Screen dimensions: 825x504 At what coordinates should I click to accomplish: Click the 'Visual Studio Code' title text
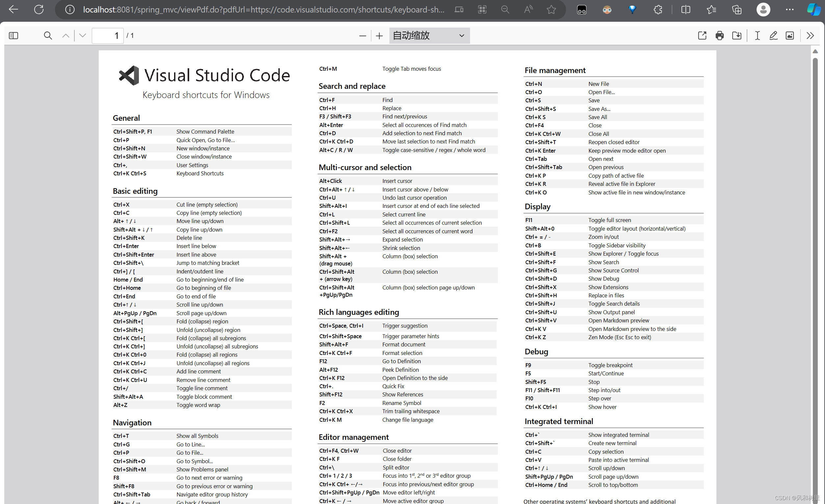(217, 75)
